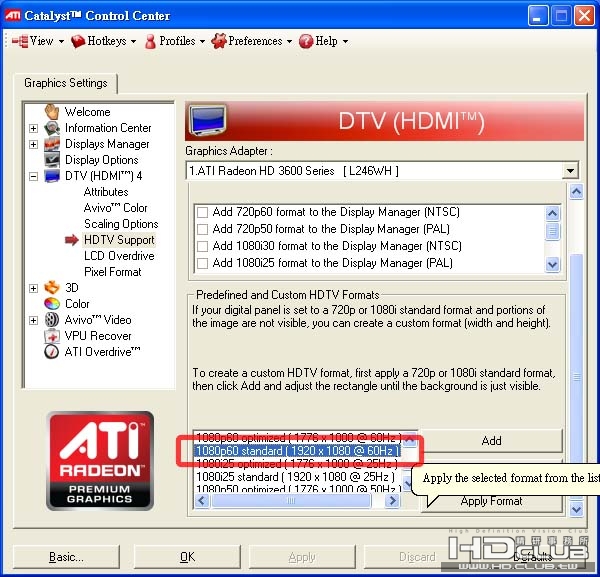
Task: Click the ATI Overdrive gauge icon
Action: pyautogui.click(x=52, y=352)
